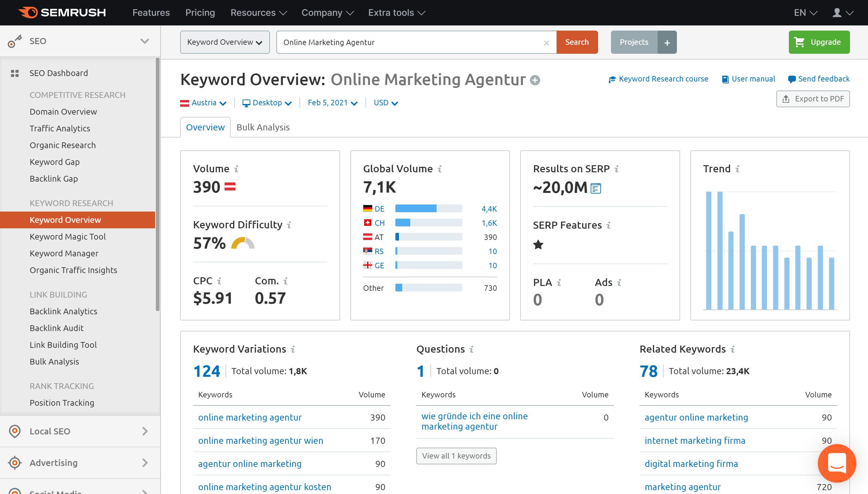Click the Local SEO pin icon
This screenshot has width=868, height=494.
click(14, 431)
